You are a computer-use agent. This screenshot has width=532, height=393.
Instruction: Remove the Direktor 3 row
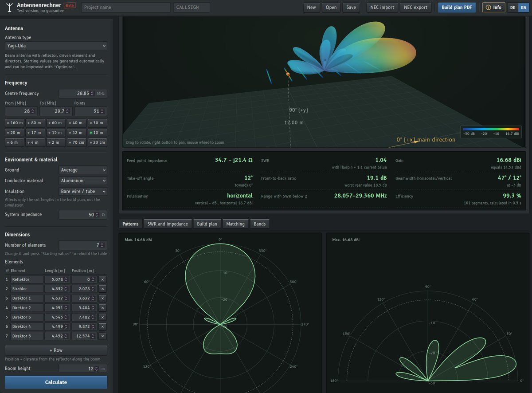[102, 317]
